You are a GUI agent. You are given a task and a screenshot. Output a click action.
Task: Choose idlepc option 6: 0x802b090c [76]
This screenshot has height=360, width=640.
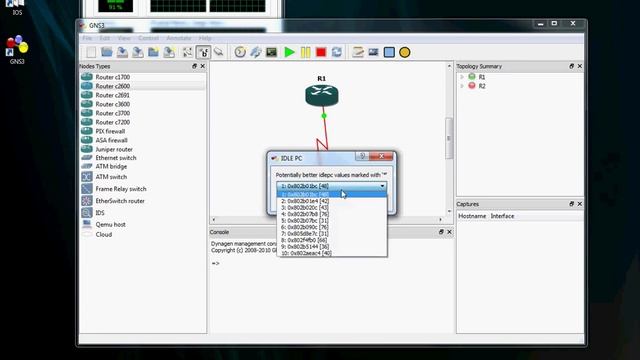point(332,227)
